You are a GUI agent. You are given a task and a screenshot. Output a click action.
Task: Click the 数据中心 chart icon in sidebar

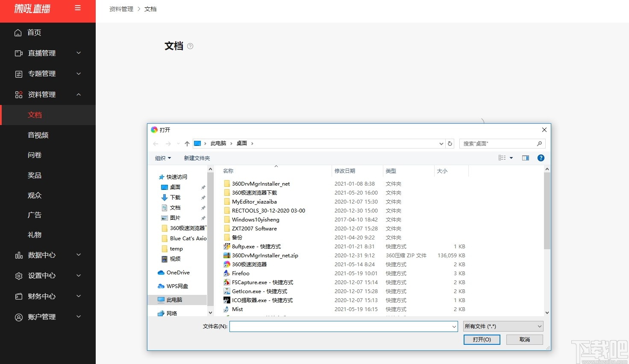[18, 255]
